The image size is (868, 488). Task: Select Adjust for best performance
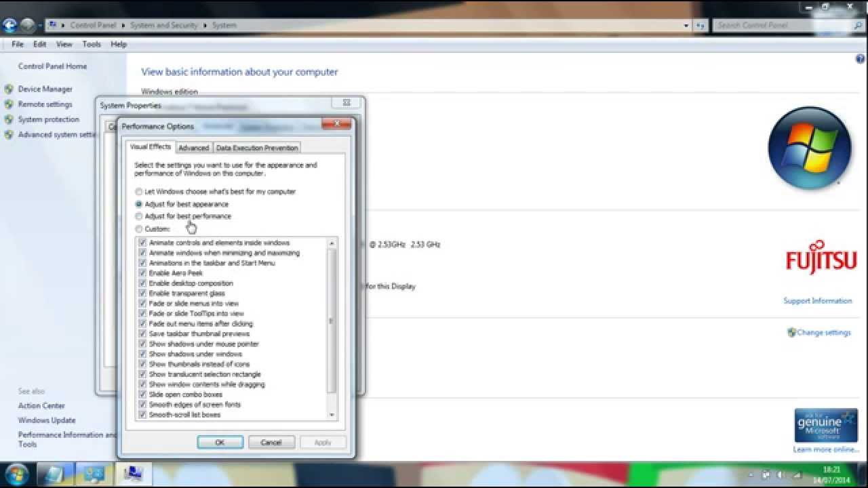pos(139,216)
